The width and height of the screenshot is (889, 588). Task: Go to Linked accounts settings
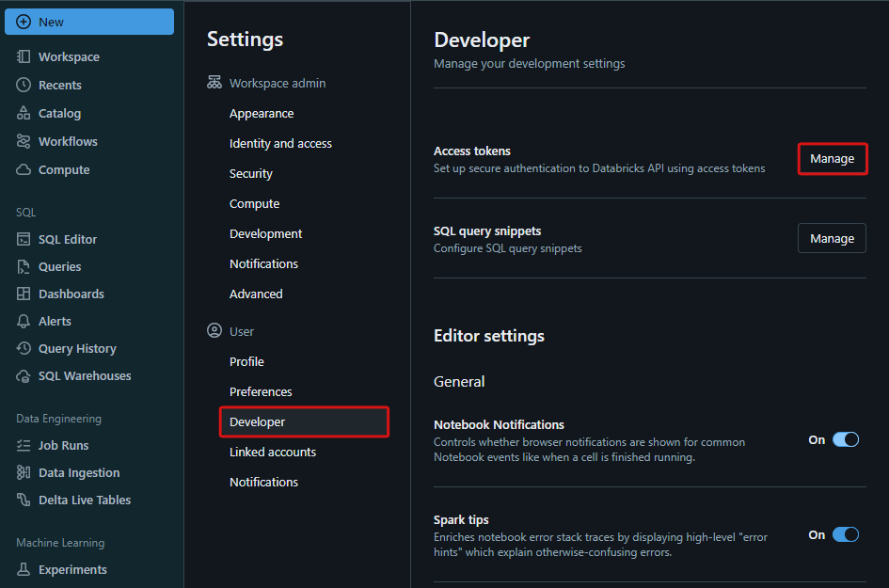(273, 452)
